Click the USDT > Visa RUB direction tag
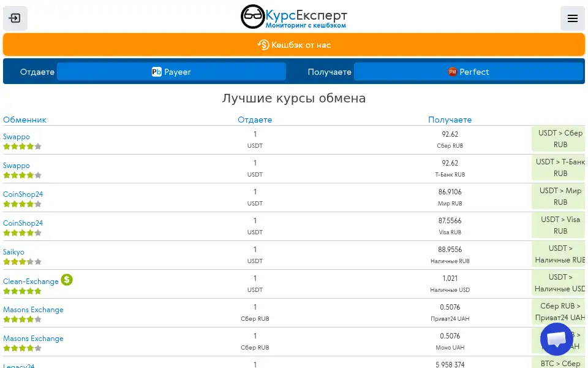588x368 pixels. click(x=559, y=225)
